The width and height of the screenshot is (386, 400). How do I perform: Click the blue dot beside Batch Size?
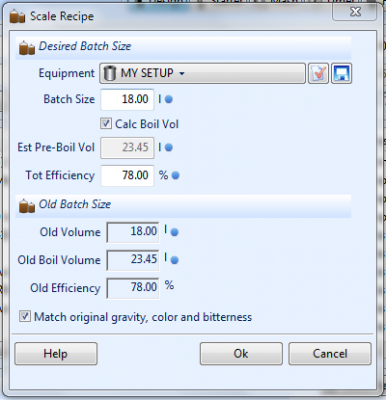pos(169,99)
